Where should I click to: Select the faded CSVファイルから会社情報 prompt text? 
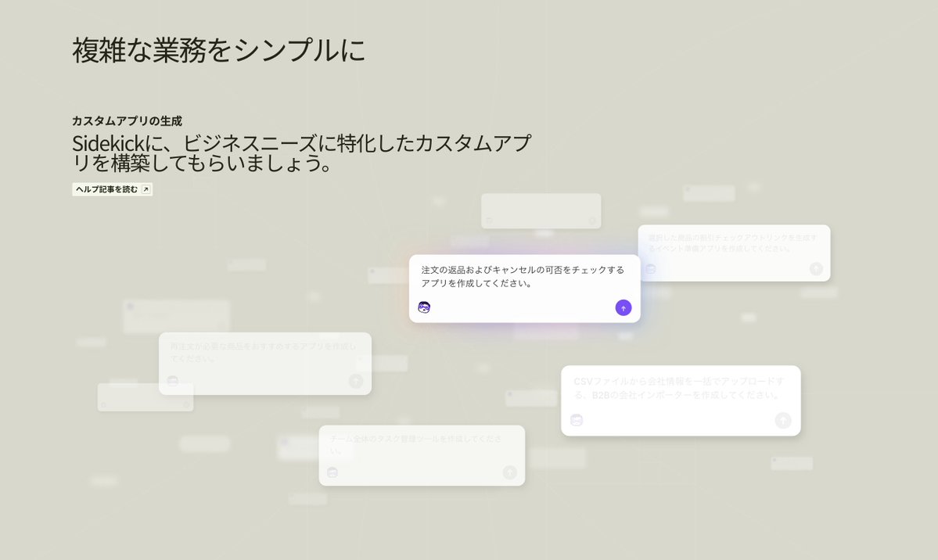point(678,388)
